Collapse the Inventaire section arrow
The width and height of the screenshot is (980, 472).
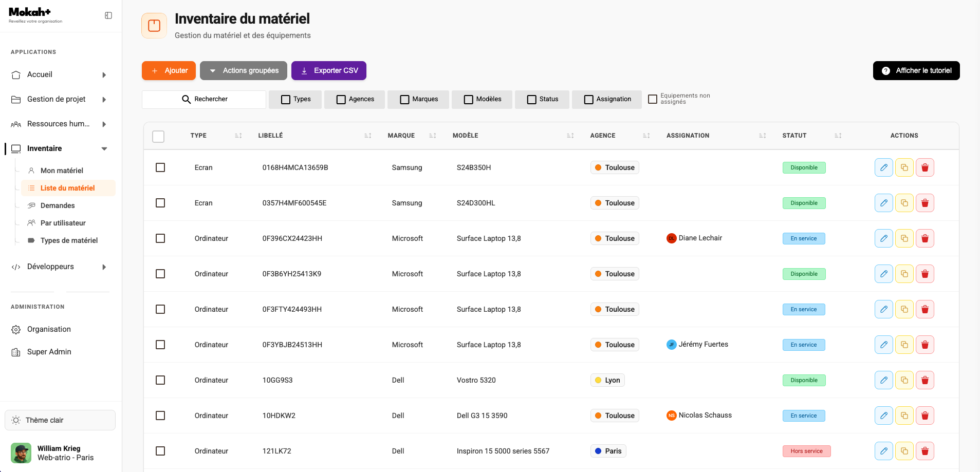[x=104, y=149]
